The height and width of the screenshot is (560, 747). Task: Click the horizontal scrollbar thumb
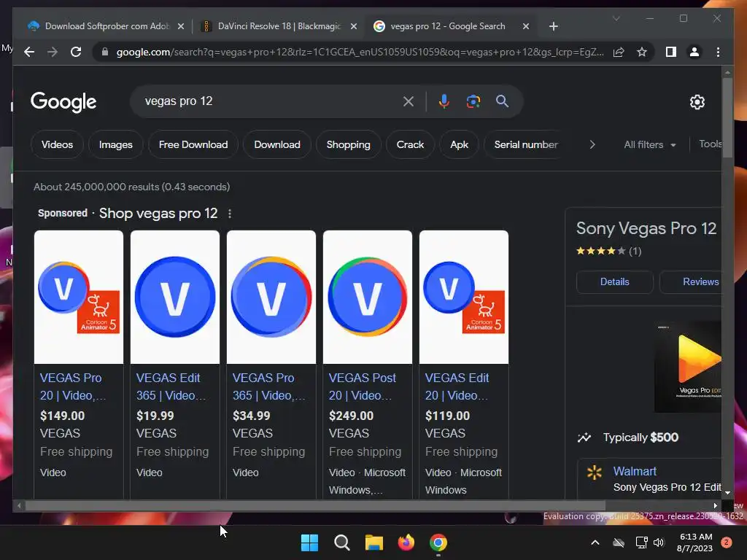tap(315, 505)
